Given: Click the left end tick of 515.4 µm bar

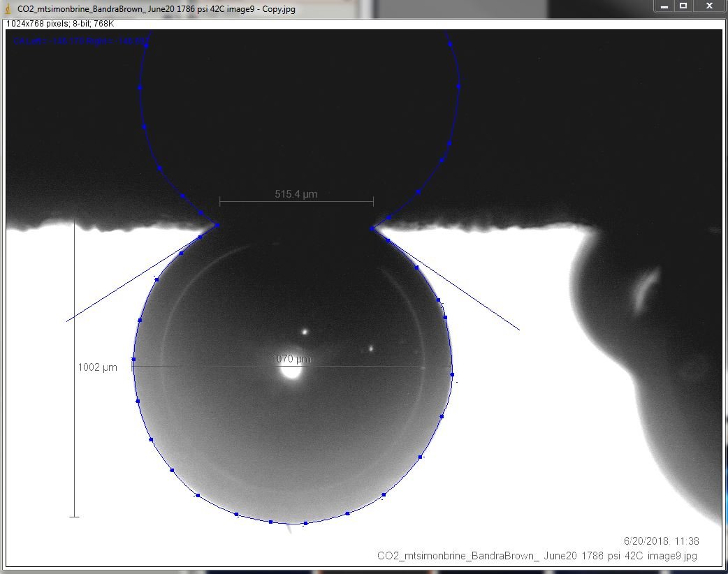Looking at the screenshot, I should pyautogui.click(x=219, y=201).
